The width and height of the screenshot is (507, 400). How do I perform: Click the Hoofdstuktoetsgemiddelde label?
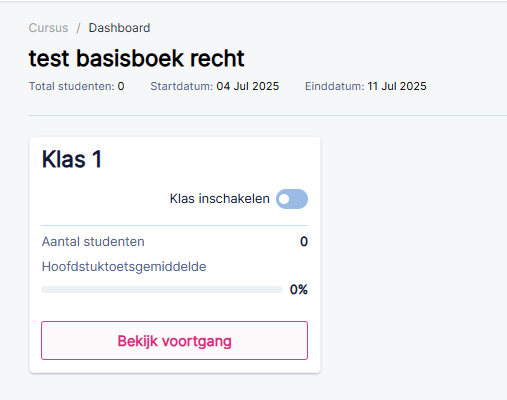(x=124, y=267)
